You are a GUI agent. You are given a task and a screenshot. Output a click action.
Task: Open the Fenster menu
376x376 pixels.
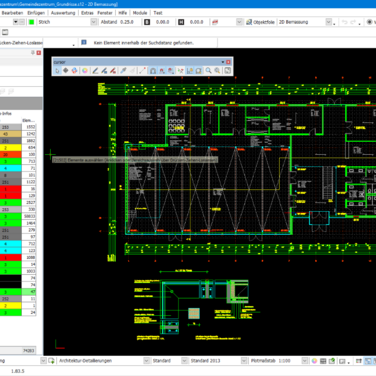[105, 13]
